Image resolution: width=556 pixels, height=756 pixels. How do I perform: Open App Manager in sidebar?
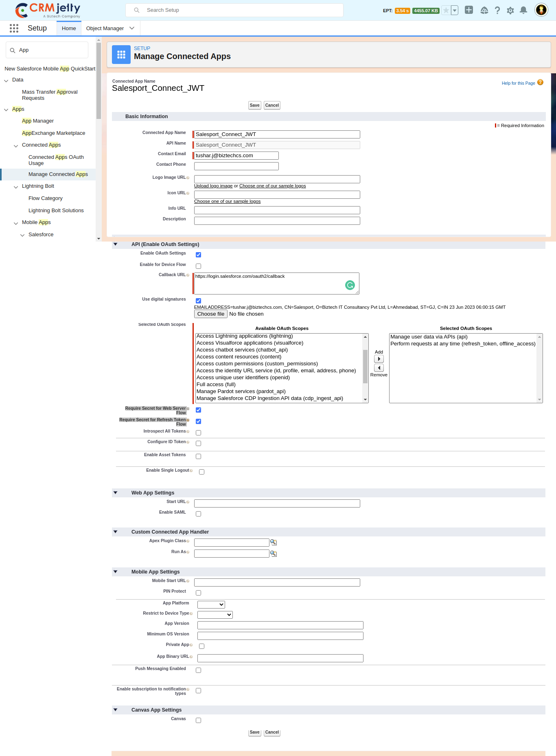coord(38,121)
